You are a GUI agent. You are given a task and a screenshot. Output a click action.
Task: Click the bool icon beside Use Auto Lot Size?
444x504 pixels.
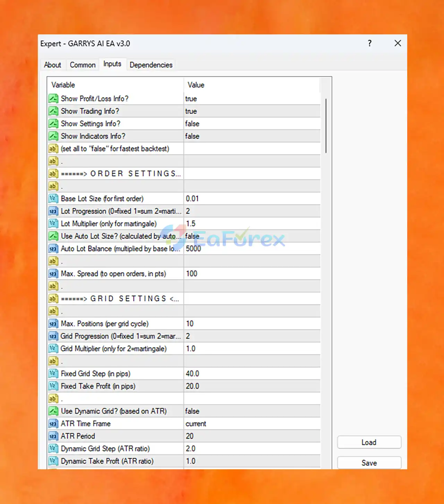coord(53,236)
